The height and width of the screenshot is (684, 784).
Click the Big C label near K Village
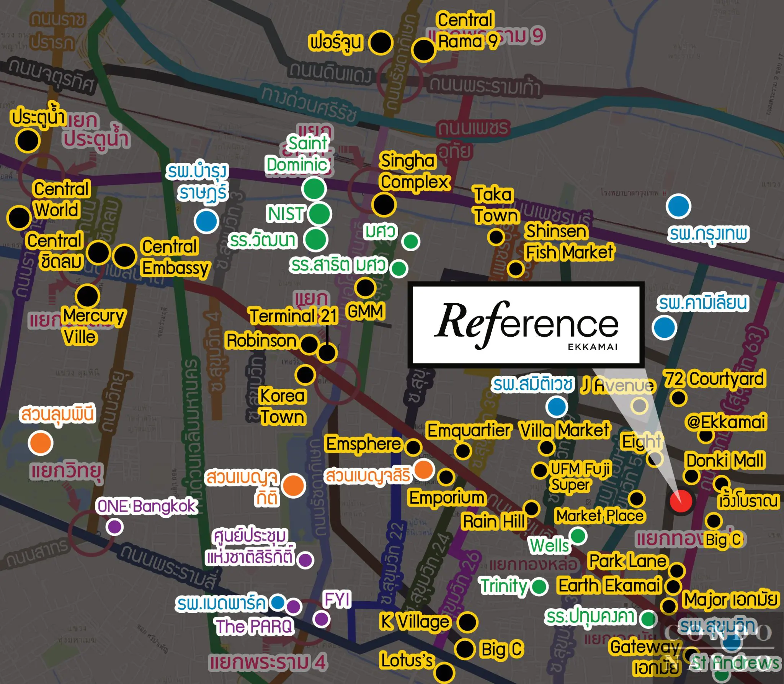click(501, 650)
